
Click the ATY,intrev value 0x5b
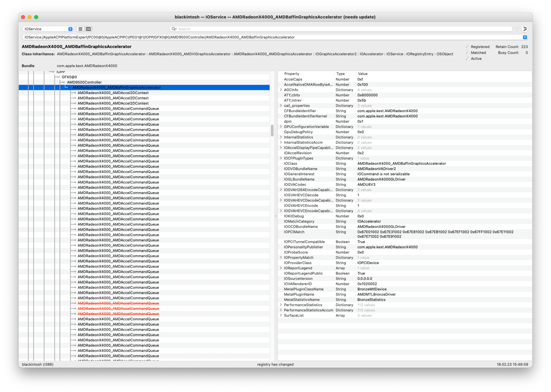click(x=362, y=101)
